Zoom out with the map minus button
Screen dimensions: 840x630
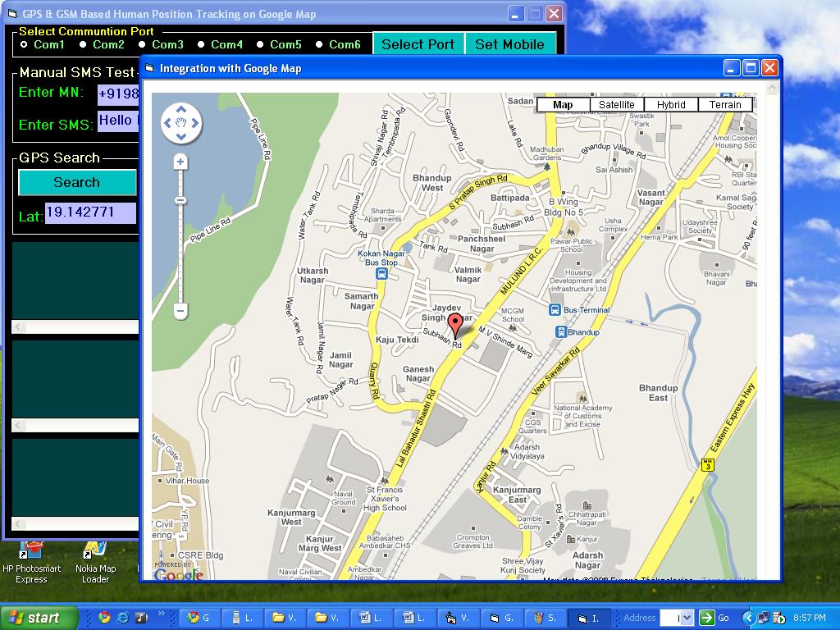[x=180, y=309]
